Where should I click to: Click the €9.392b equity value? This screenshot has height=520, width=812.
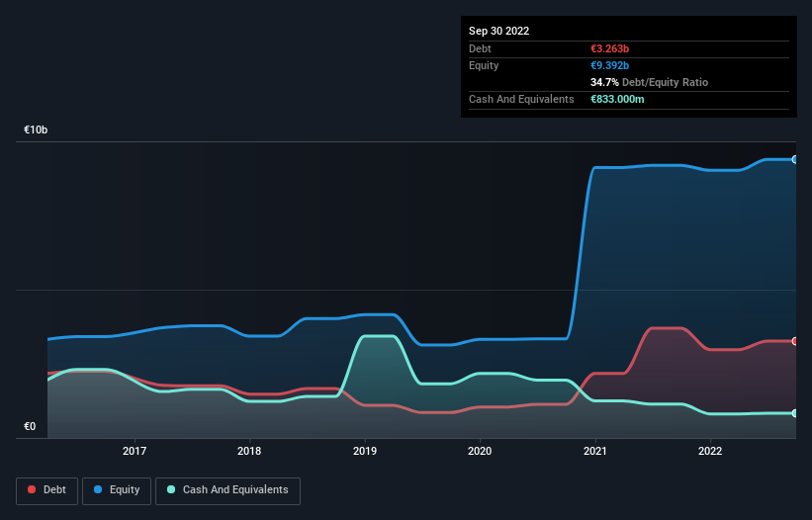coord(609,65)
